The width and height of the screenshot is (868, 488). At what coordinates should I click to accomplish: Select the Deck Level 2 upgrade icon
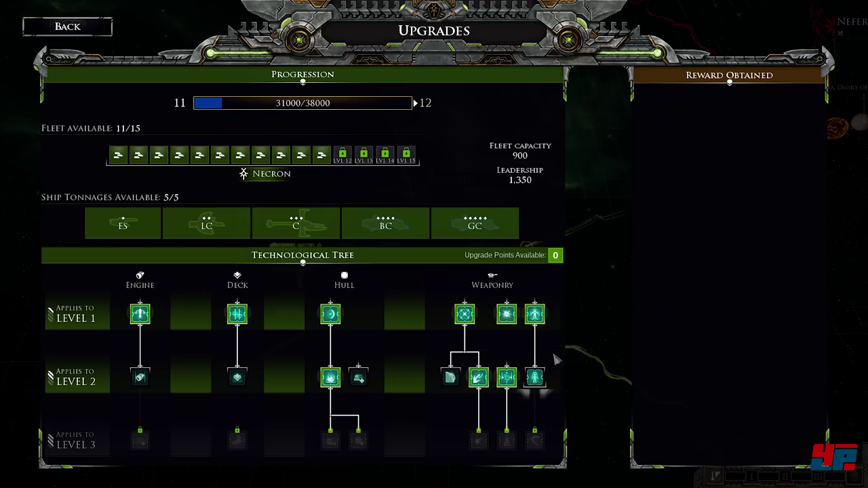237,377
